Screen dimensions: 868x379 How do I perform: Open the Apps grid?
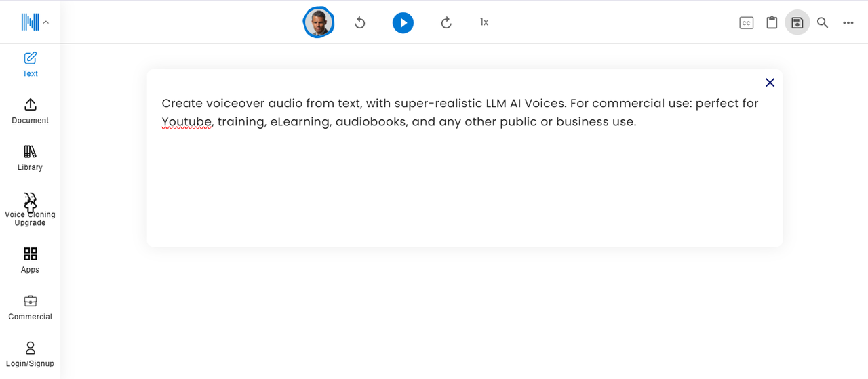(x=30, y=260)
